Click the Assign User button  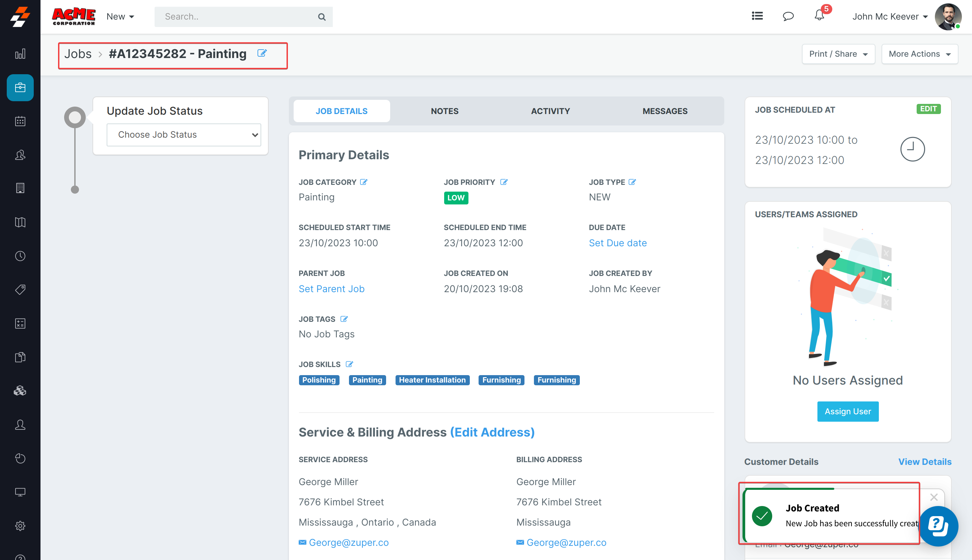point(847,411)
